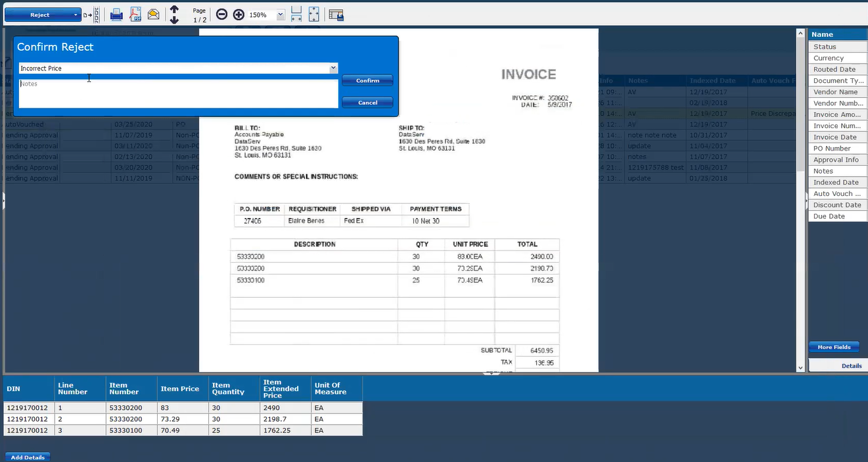Cancel the Confirm Reject dialog

[x=367, y=103]
